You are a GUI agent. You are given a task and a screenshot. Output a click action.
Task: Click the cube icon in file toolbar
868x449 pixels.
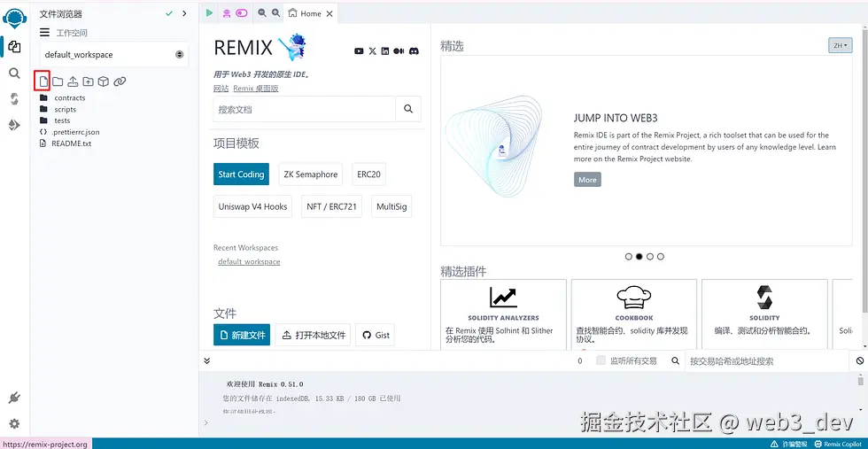pyautogui.click(x=103, y=81)
